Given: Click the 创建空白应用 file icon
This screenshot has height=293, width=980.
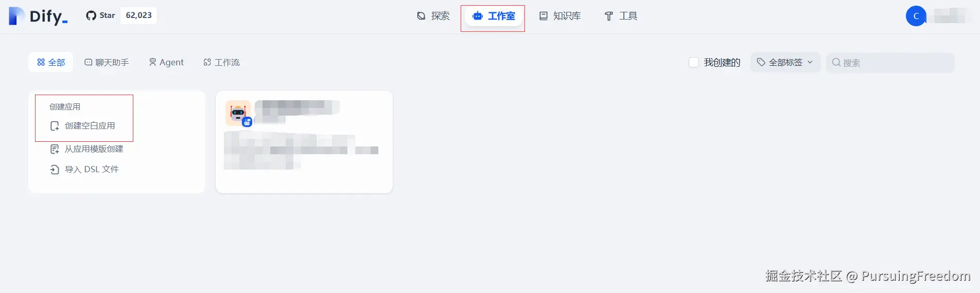Looking at the screenshot, I should coord(55,126).
